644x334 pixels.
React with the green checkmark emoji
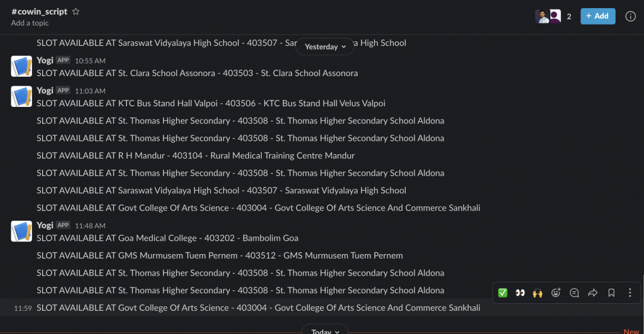(502, 293)
